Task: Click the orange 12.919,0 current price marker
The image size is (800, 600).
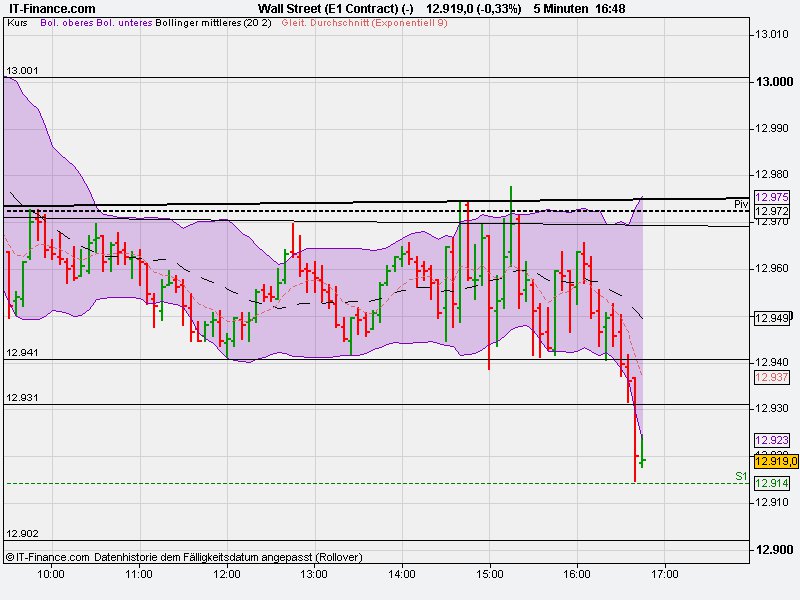Action: (770, 461)
